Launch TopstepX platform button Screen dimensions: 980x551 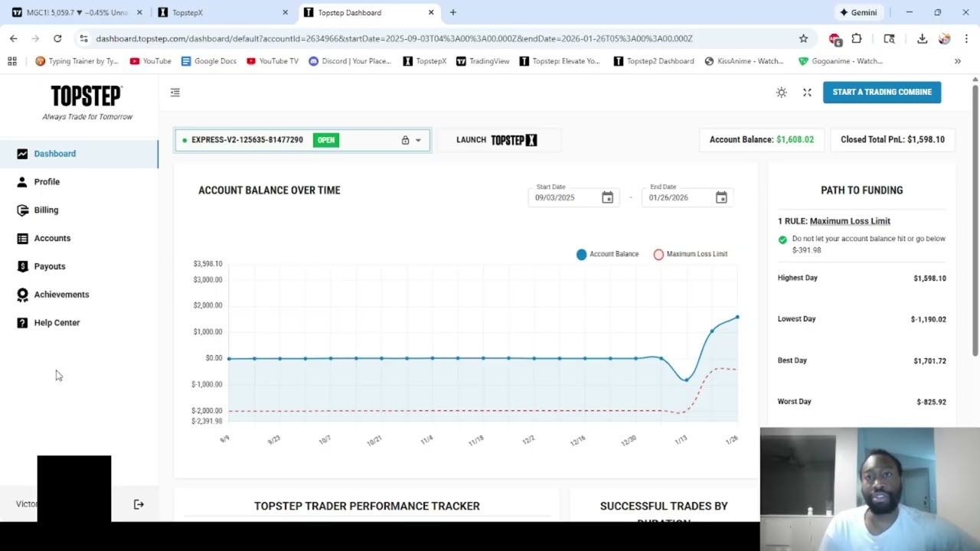[x=497, y=140]
